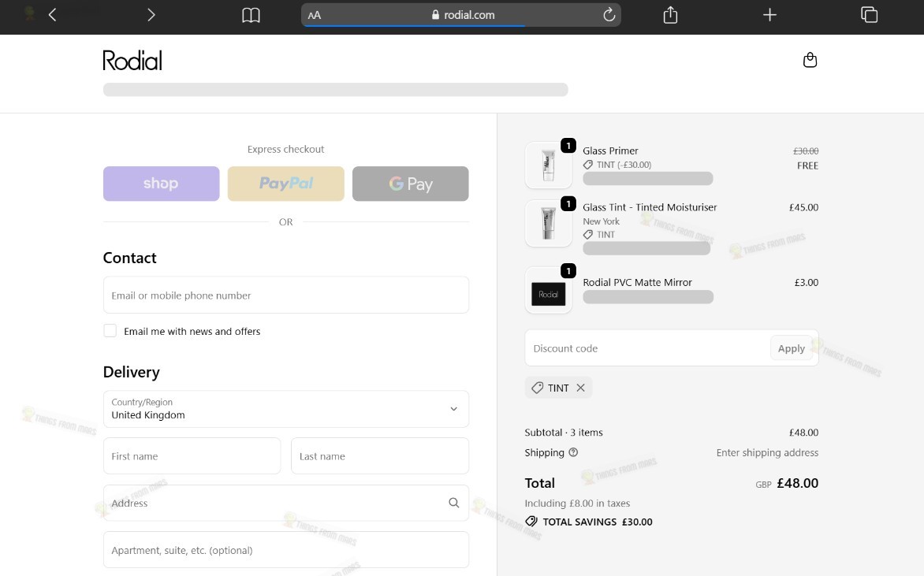Open the Safari share sheet icon
924x576 pixels.
671,15
